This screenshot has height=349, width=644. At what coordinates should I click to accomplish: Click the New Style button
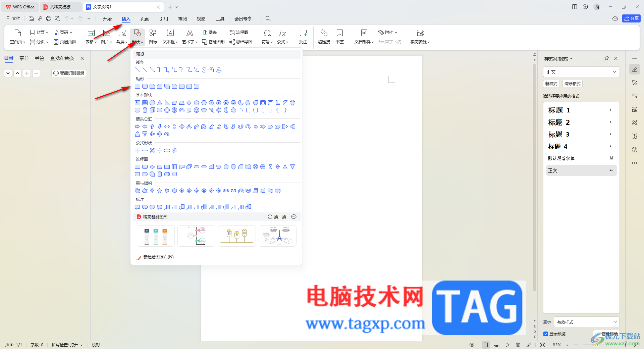click(551, 84)
